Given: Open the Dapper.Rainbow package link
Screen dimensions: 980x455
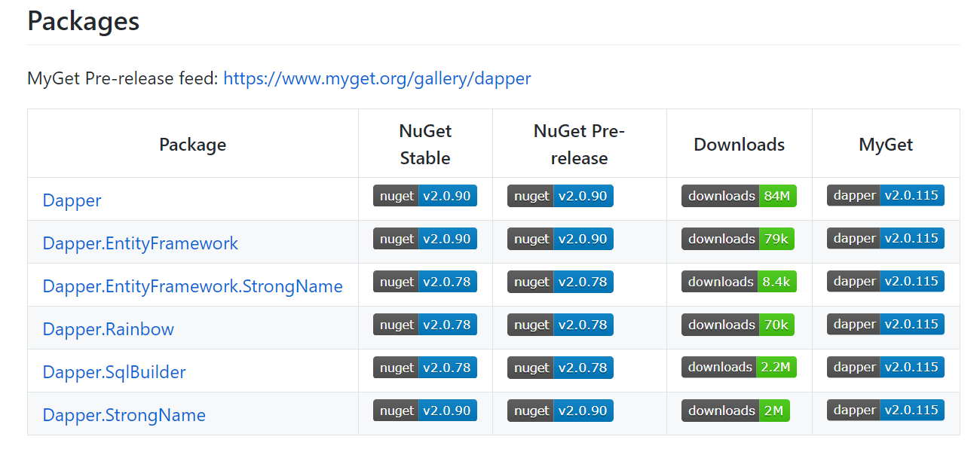Looking at the screenshot, I should point(108,329).
